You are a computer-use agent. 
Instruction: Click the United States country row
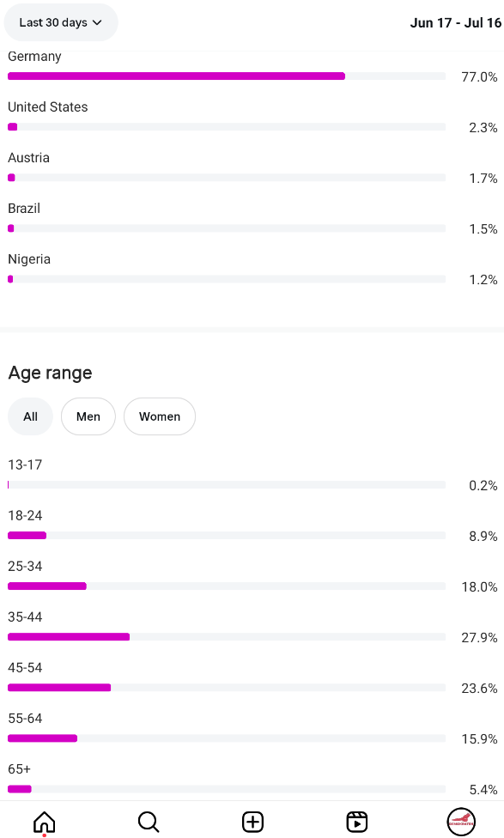[252, 117]
